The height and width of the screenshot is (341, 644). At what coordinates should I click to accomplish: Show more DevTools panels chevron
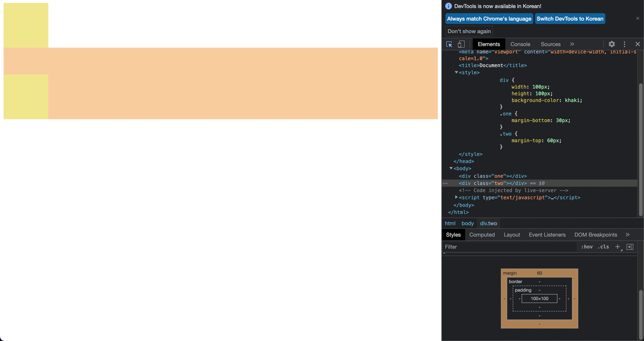(572, 44)
